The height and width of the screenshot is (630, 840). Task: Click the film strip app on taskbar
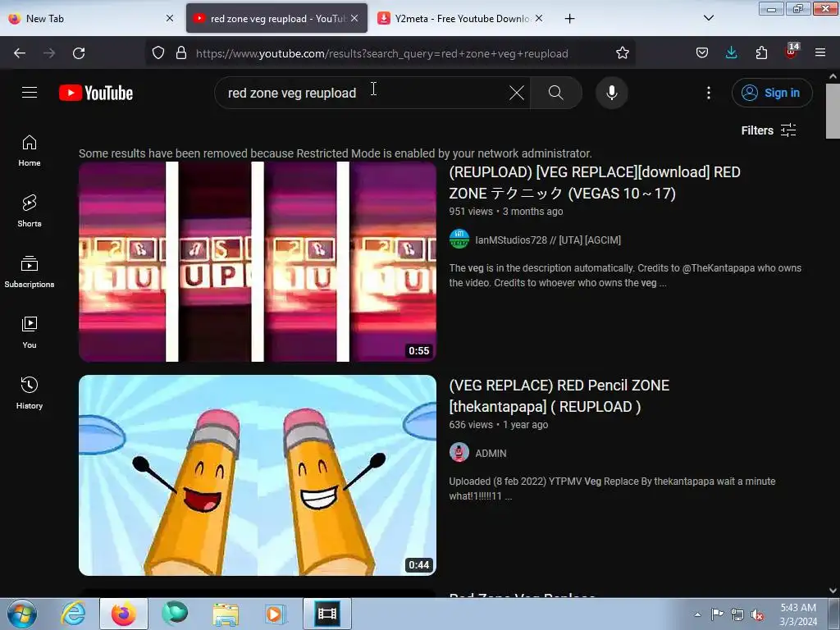tap(326, 614)
